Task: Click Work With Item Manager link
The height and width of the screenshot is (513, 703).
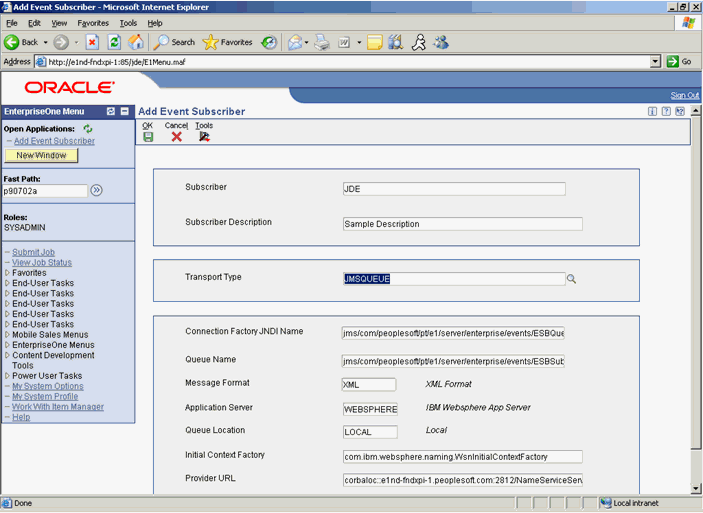Action: pyautogui.click(x=58, y=407)
